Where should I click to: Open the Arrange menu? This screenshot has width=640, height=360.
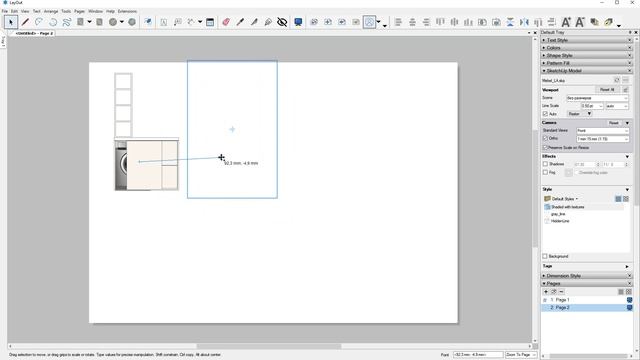51,11
